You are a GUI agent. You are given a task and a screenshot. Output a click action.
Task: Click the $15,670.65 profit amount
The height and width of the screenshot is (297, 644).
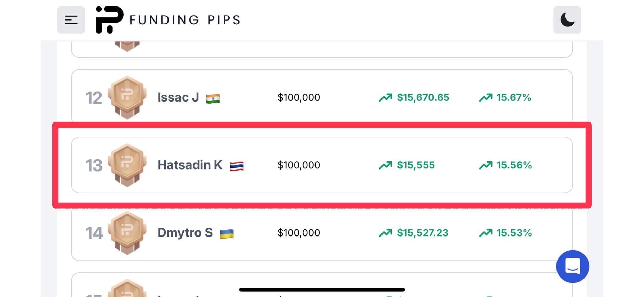coord(423,97)
